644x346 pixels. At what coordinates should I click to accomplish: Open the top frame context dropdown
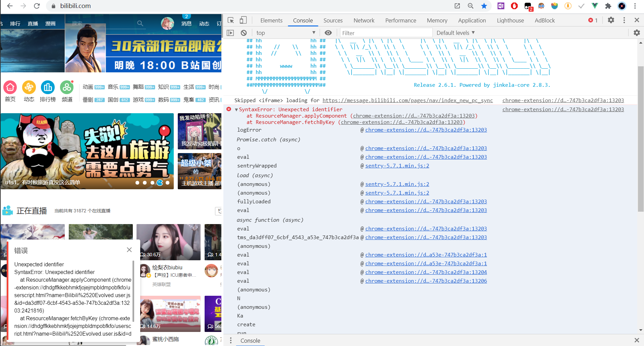(286, 32)
